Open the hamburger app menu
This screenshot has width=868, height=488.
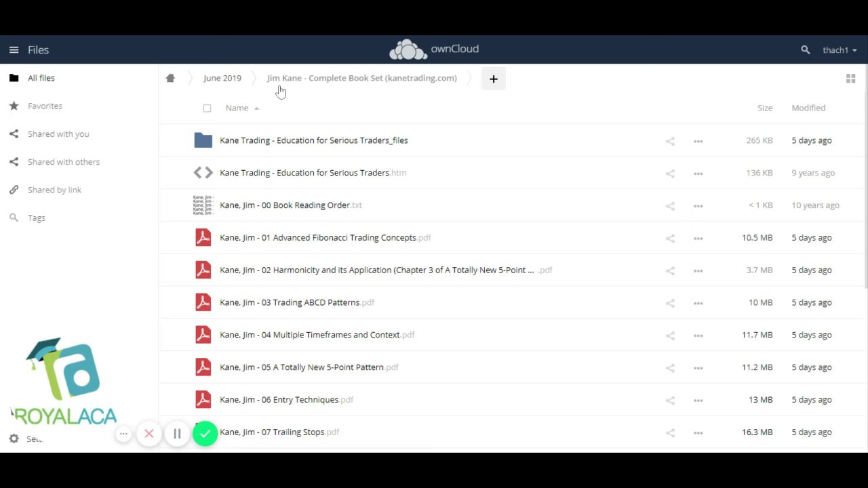tap(14, 49)
